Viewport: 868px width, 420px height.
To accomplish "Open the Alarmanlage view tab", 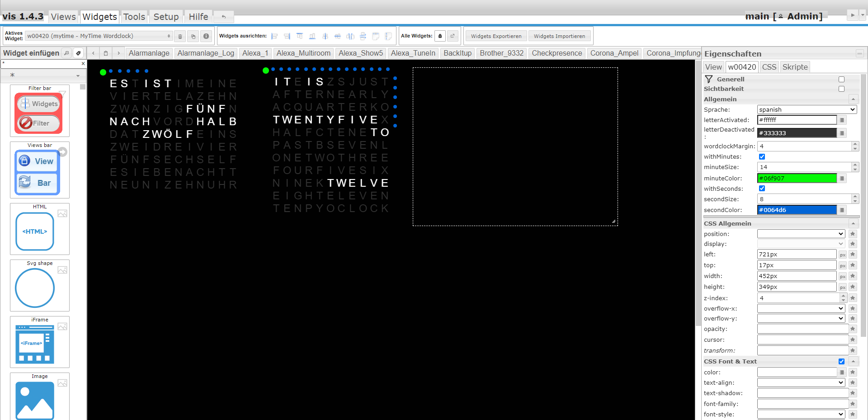I will (149, 53).
